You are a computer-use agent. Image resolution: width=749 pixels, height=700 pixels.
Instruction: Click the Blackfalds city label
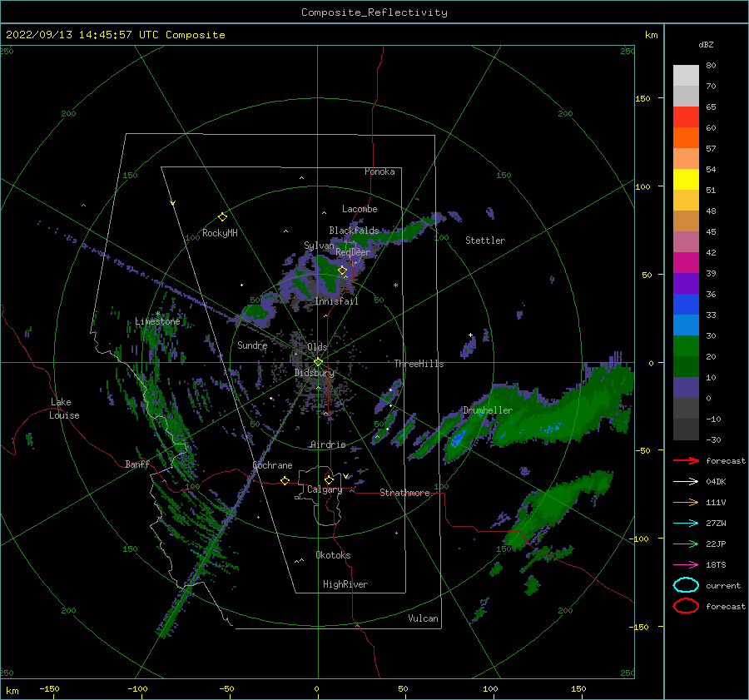(354, 231)
